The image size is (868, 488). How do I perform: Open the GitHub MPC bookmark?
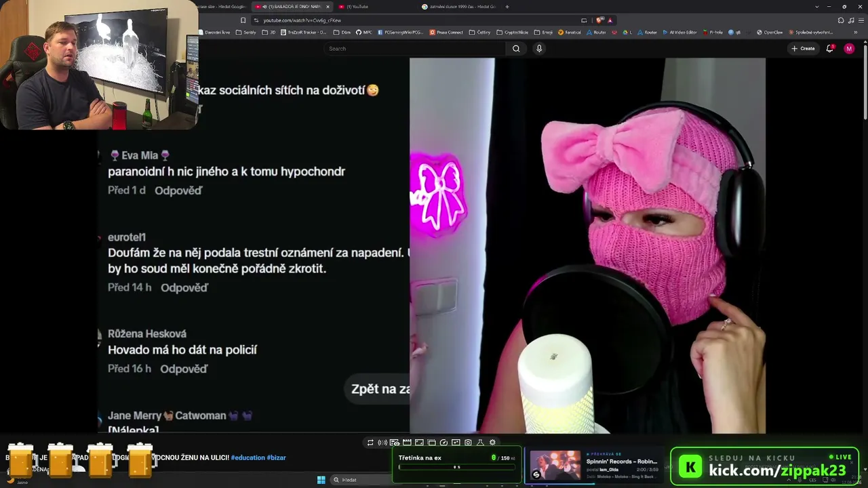pos(363,33)
